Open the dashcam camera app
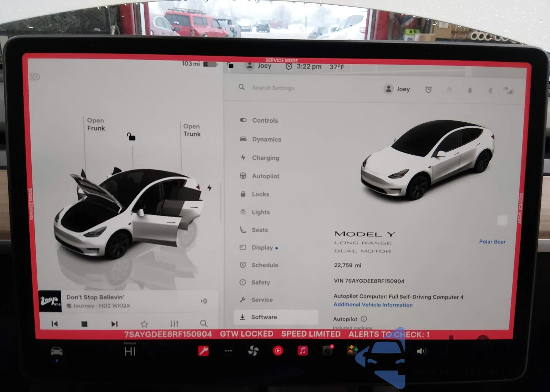 [327, 350]
